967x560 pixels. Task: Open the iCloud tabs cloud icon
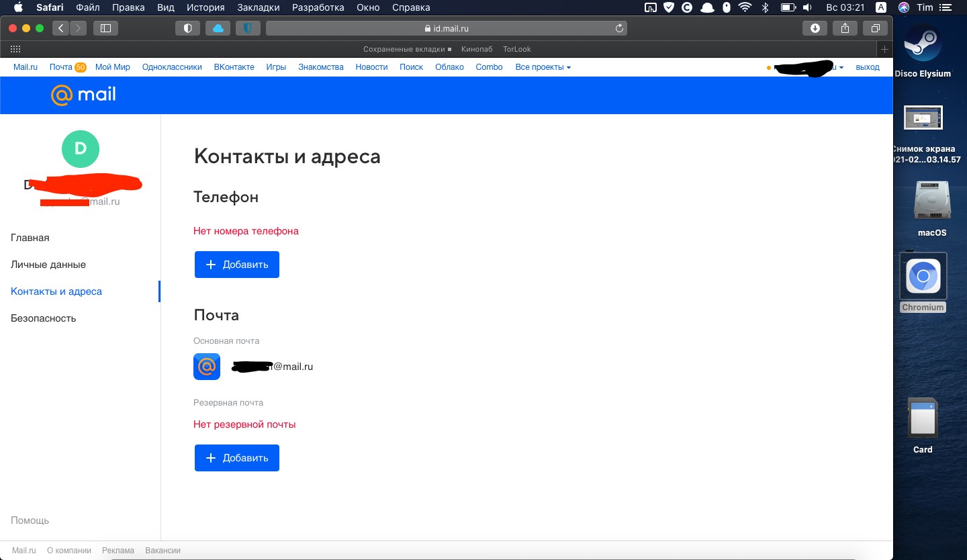(x=218, y=28)
